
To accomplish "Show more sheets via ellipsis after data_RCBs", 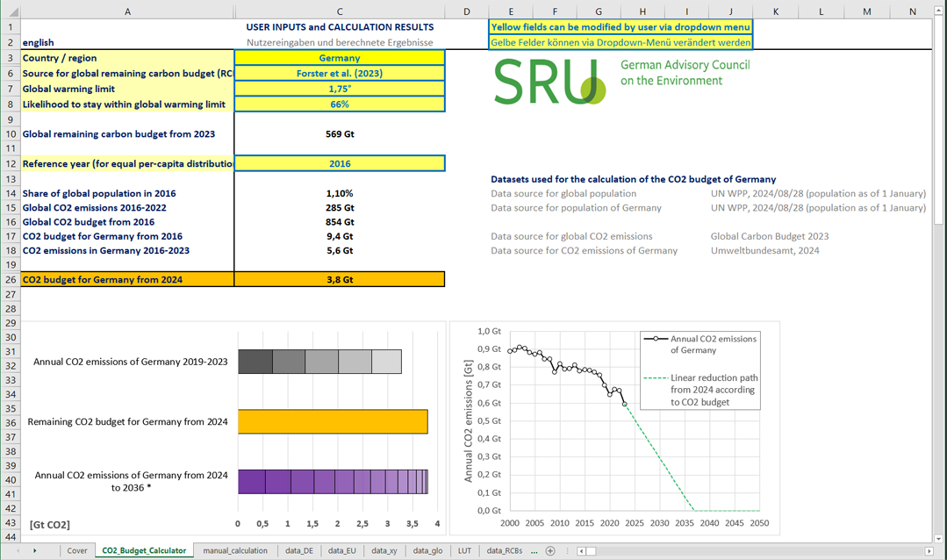I will 534,550.
